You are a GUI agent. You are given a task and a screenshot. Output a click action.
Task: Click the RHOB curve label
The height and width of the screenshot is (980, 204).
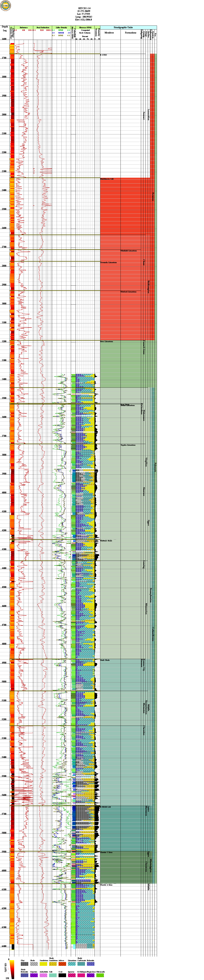point(61,33)
